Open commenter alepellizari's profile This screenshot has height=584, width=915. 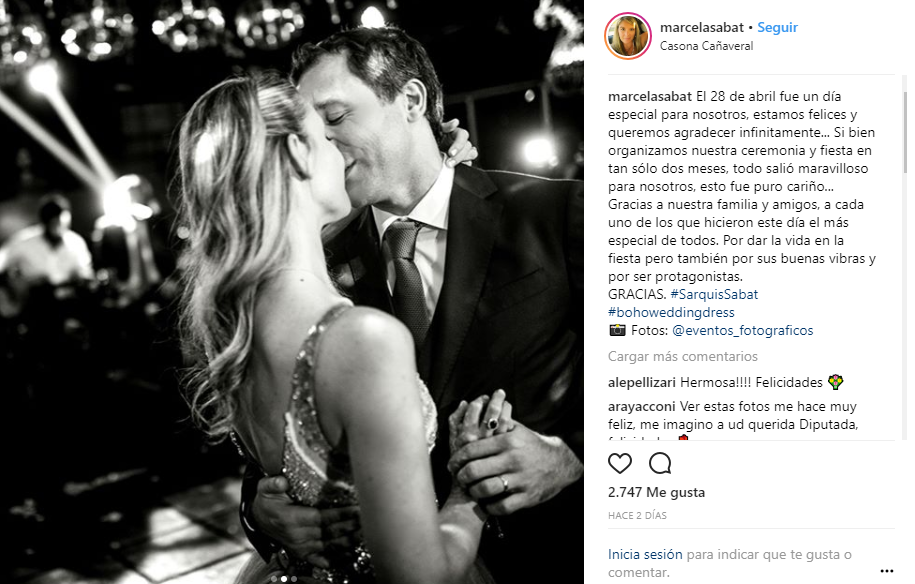(x=642, y=383)
